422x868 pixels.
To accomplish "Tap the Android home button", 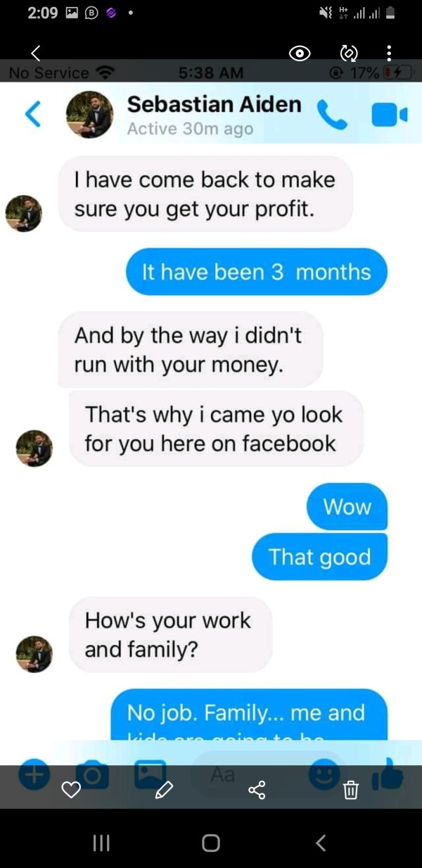I will coord(210,843).
